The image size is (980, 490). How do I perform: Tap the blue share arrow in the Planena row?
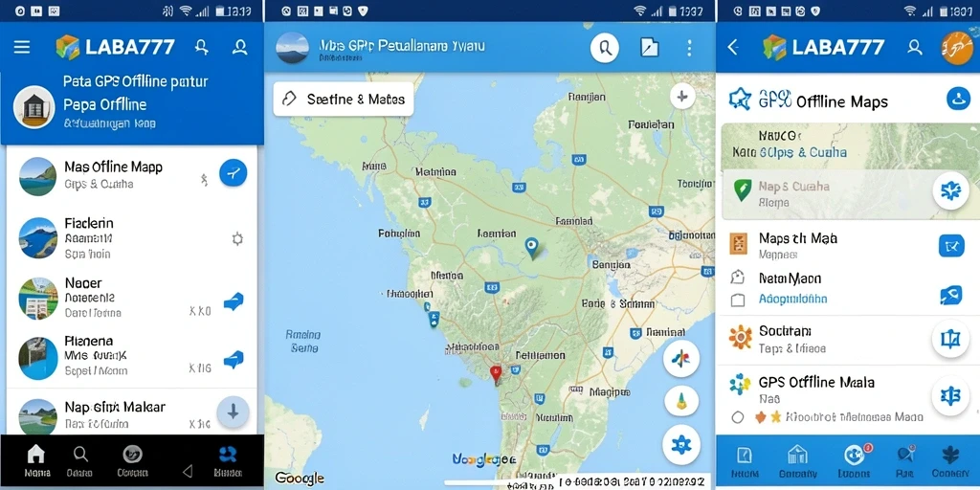[234, 360]
